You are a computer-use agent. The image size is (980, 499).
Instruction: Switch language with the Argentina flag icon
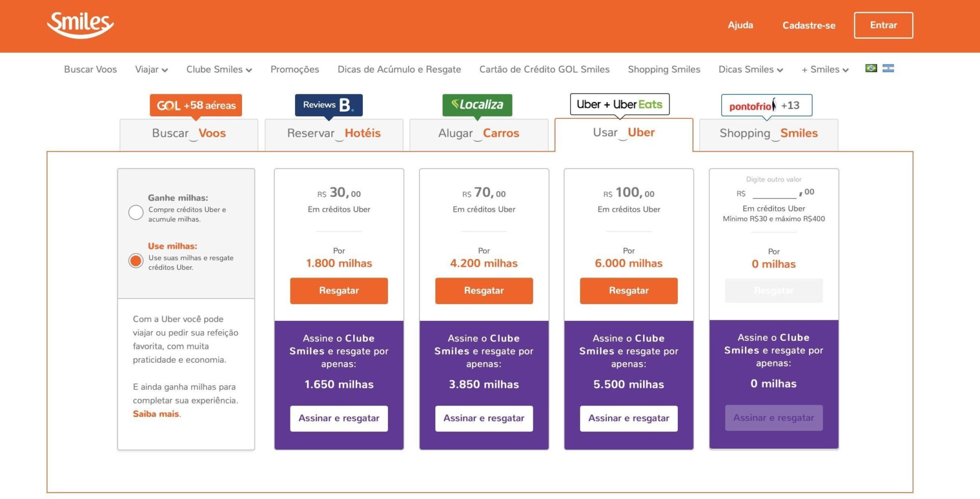888,68
